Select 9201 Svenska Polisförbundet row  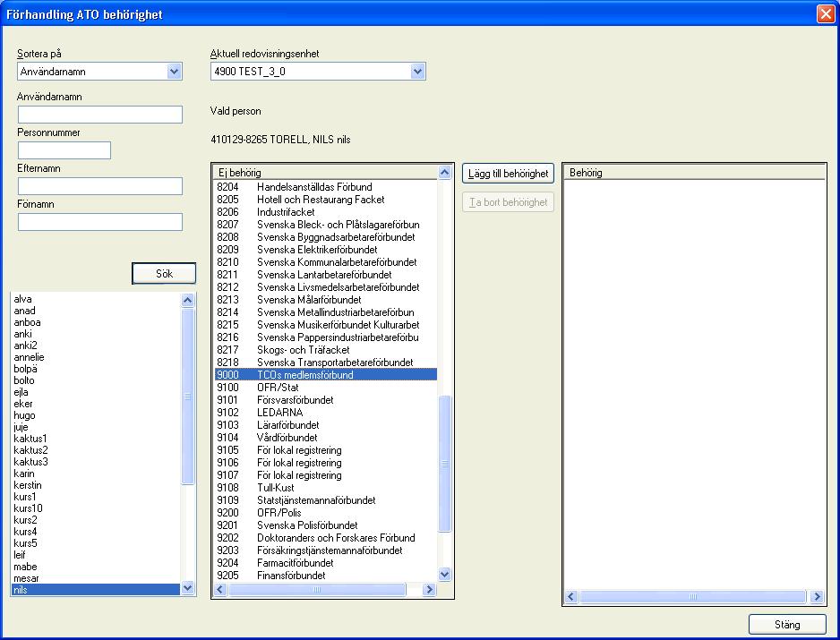326,525
